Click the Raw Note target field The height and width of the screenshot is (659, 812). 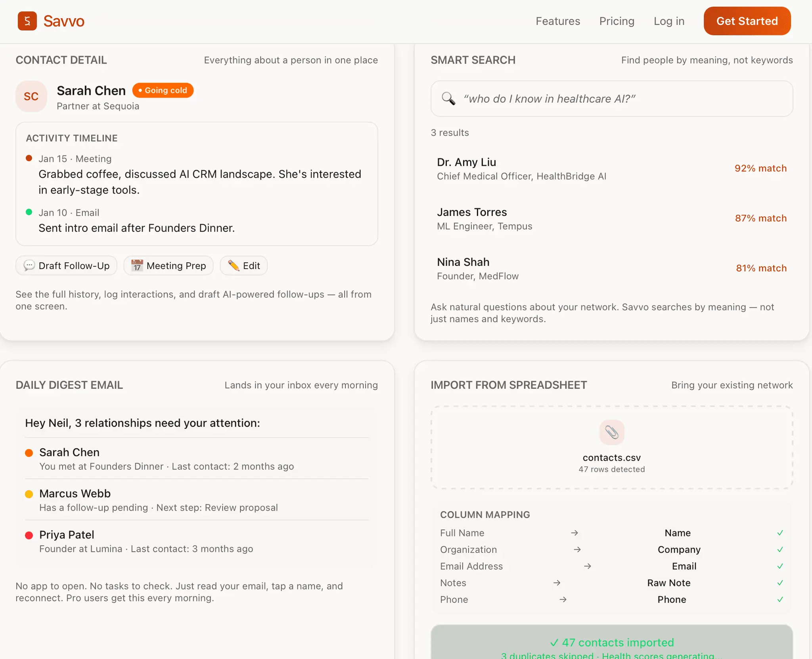(669, 583)
